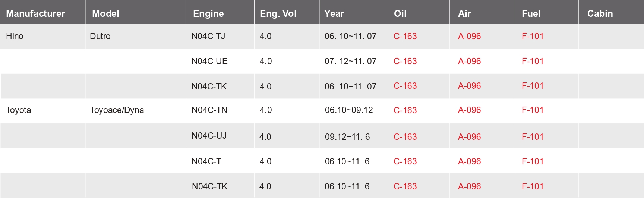This screenshot has height=198, width=644.
Task: Select the Dutro model cell
Action: (x=100, y=36)
